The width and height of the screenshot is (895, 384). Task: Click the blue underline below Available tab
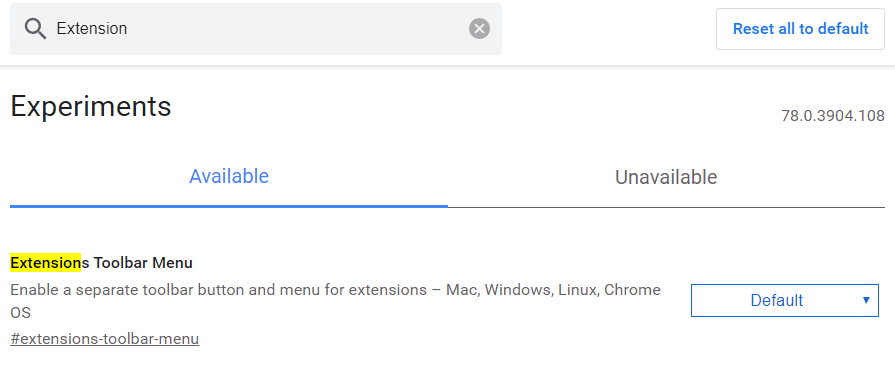click(x=229, y=206)
